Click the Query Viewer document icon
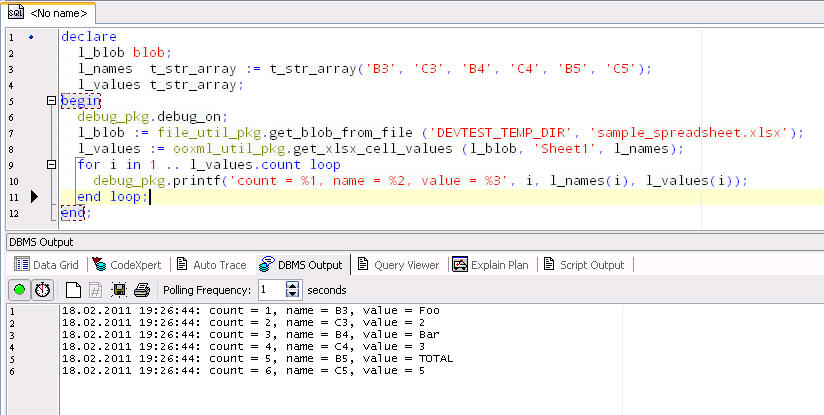Viewport: 824px width, 415px height. coord(363,264)
